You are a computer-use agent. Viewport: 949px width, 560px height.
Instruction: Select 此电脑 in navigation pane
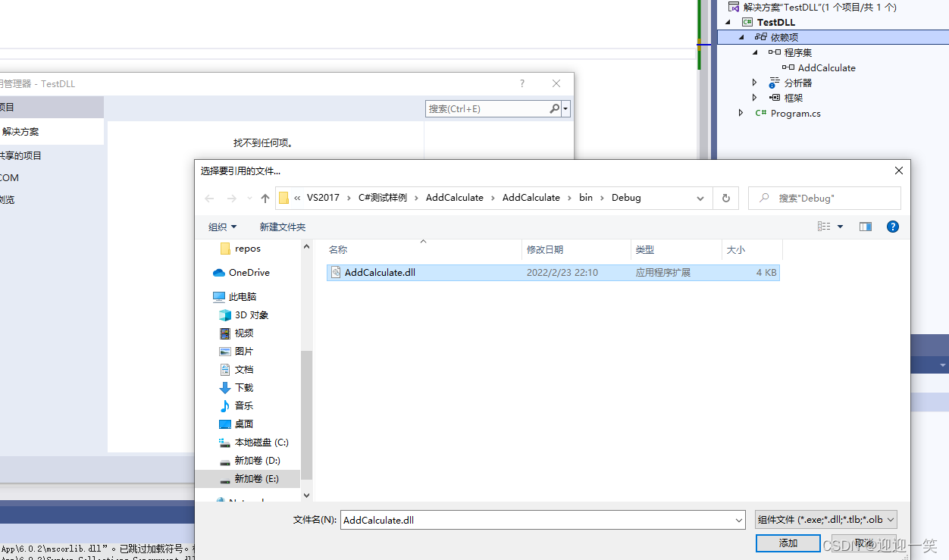point(234,296)
